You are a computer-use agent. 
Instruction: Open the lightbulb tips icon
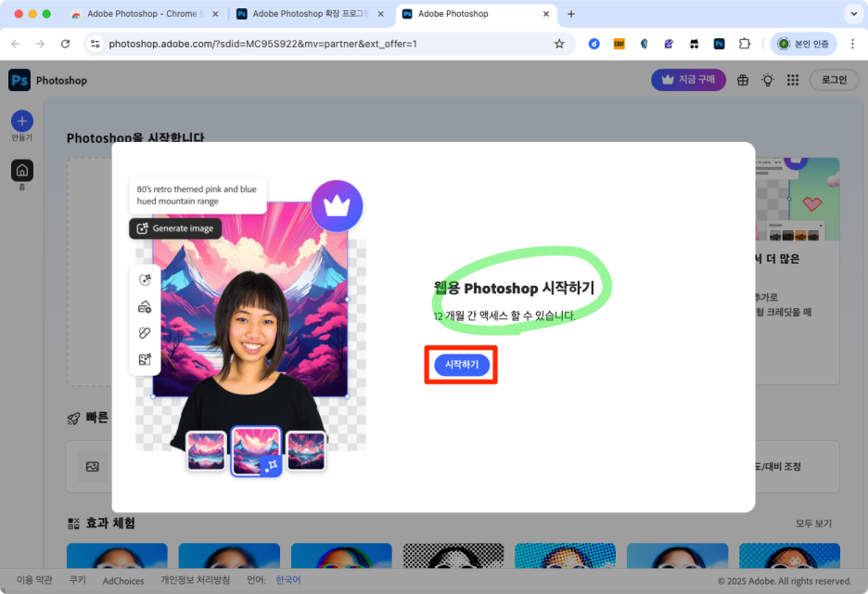click(x=767, y=81)
